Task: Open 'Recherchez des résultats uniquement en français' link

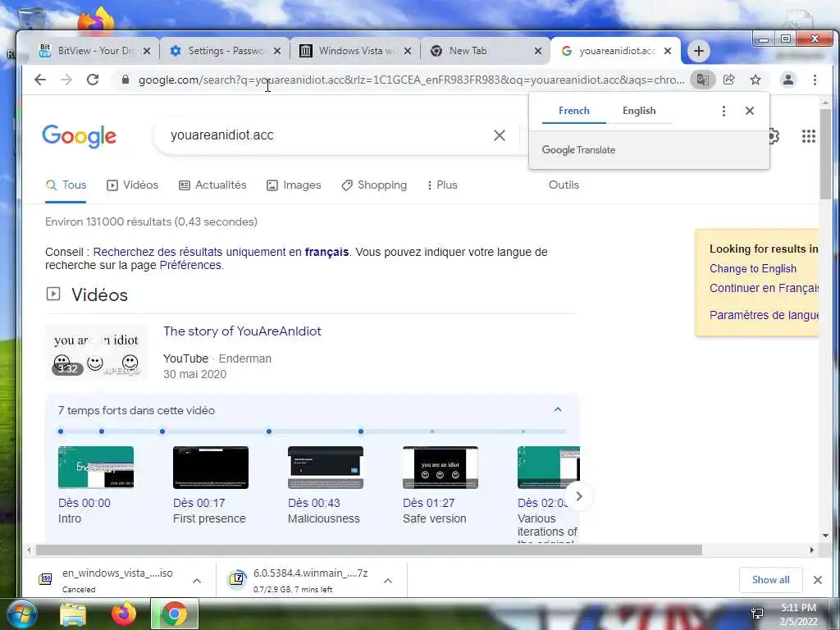Action: 221,252
